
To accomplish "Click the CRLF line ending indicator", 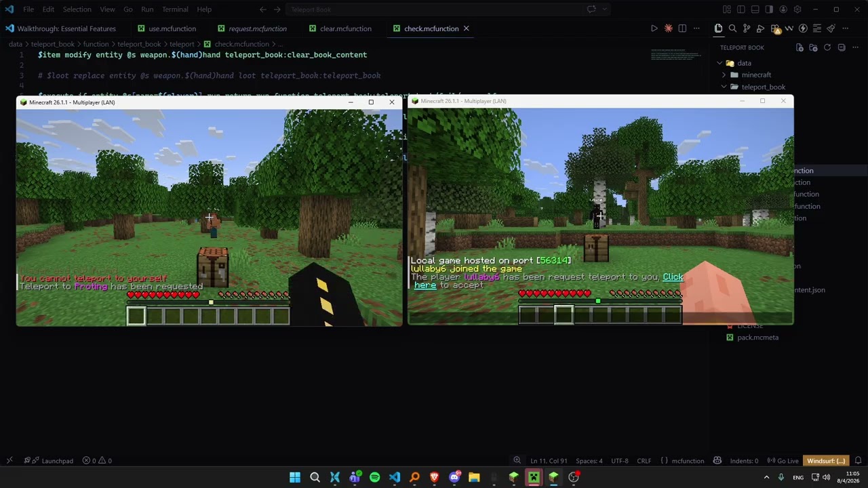I will pyautogui.click(x=644, y=461).
